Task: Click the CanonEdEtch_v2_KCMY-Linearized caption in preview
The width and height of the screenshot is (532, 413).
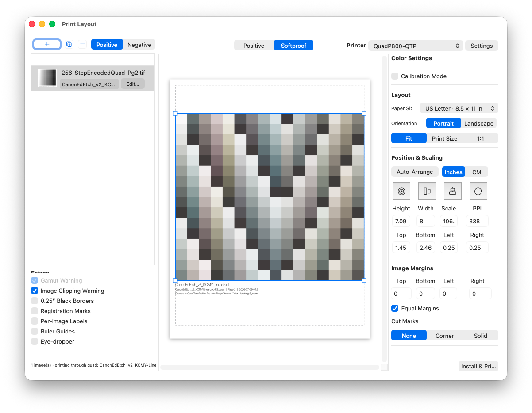Action: point(202,285)
